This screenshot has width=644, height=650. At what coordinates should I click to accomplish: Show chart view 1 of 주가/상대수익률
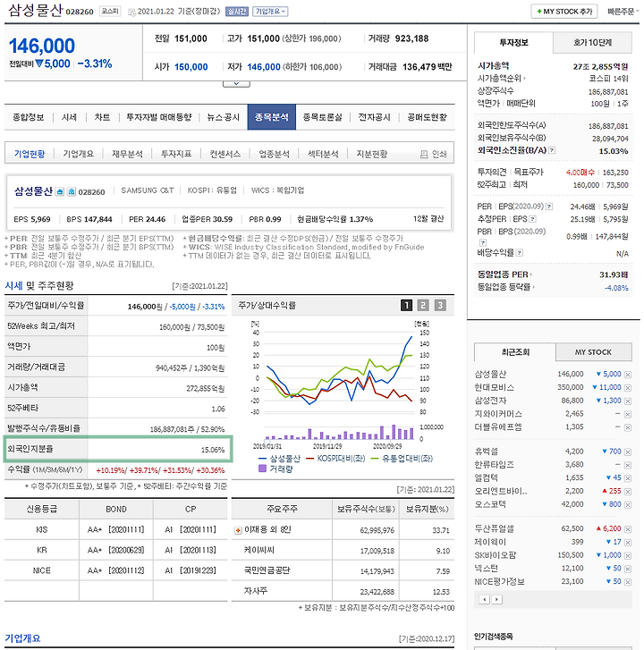[x=406, y=306]
